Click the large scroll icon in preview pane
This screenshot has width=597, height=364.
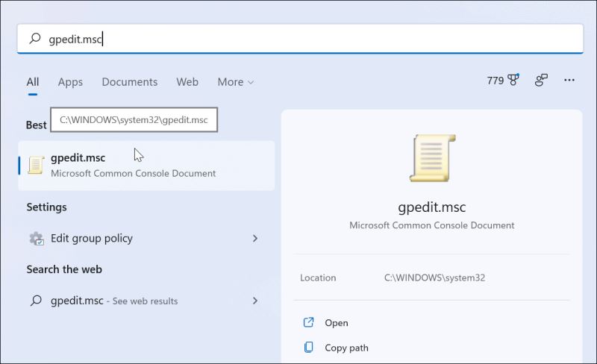pyautogui.click(x=433, y=158)
